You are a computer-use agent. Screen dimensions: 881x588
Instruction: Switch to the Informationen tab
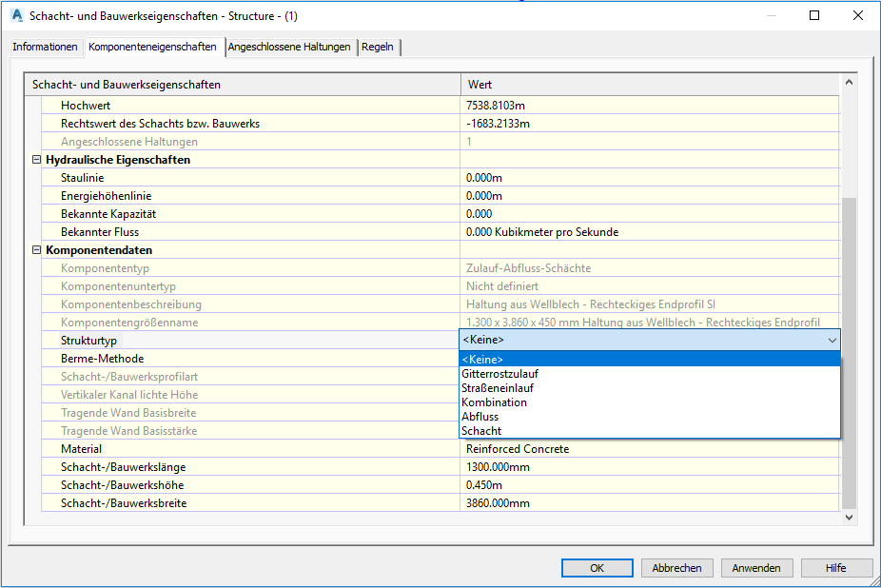tap(45, 47)
